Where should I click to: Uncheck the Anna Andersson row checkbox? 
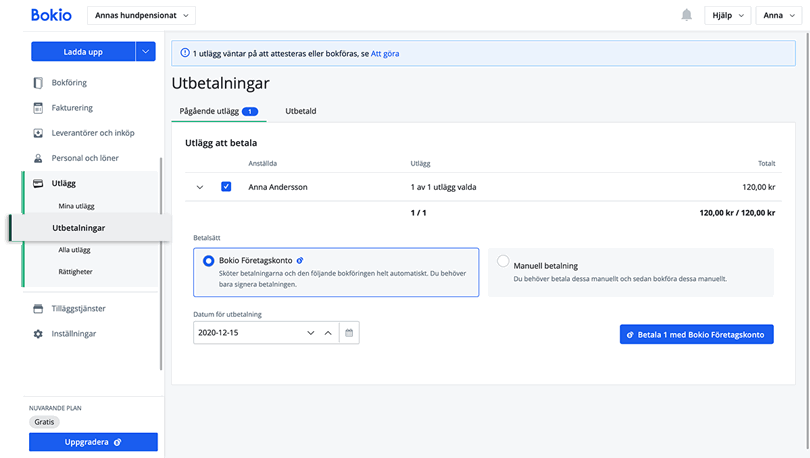(226, 187)
